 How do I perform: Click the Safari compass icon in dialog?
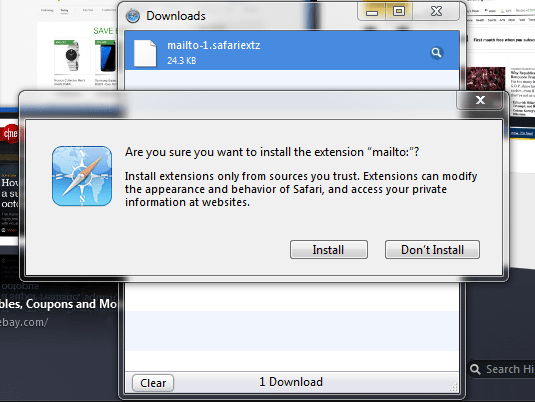(82, 176)
